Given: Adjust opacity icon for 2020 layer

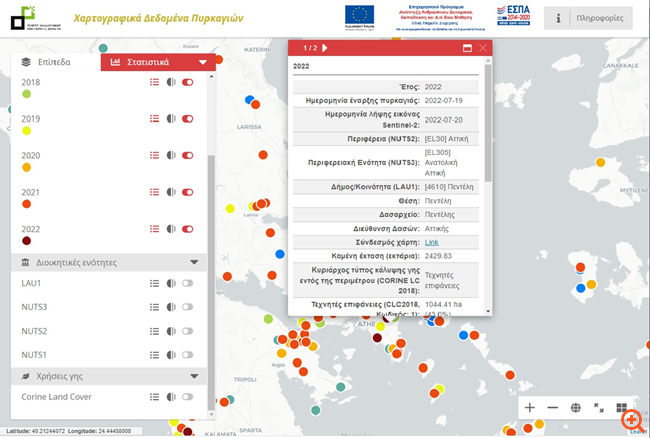Looking at the screenshot, I should click(171, 155).
